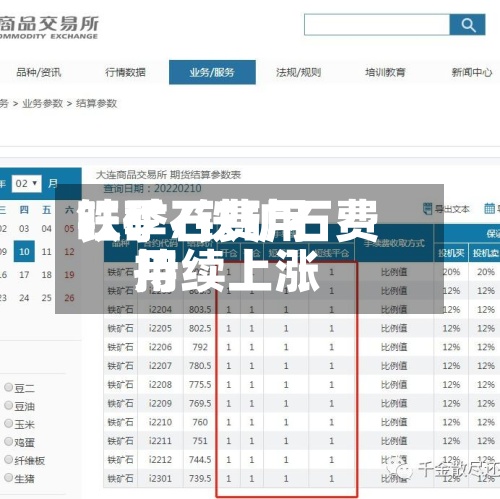The width and height of the screenshot is (500, 499).
Task: Click contract code i2207
Action: tap(160, 366)
